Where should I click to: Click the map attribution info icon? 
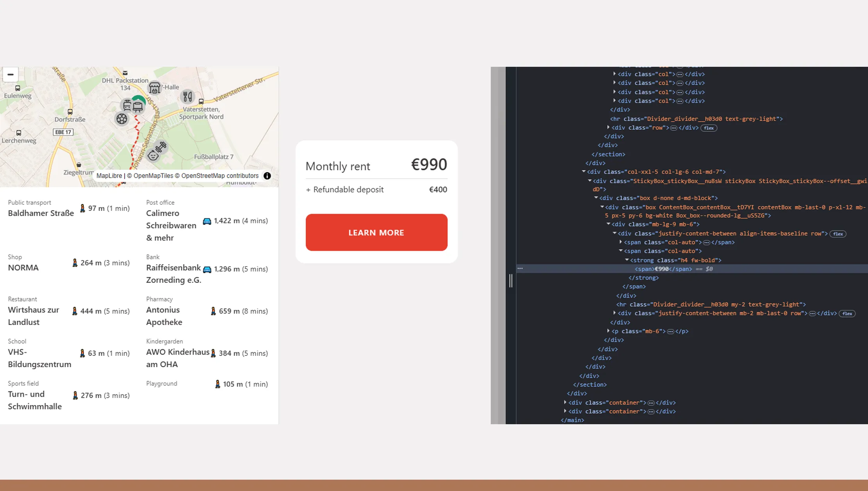click(x=267, y=176)
